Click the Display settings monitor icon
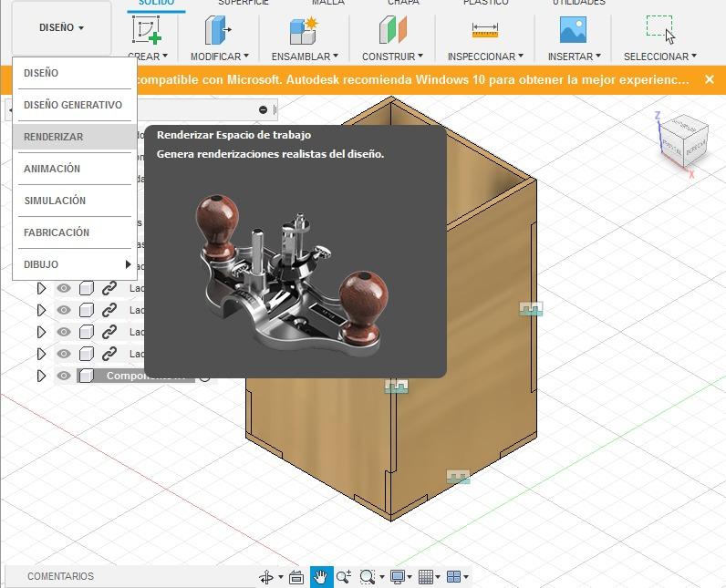The width and height of the screenshot is (726, 588). click(x=398, y=577)
